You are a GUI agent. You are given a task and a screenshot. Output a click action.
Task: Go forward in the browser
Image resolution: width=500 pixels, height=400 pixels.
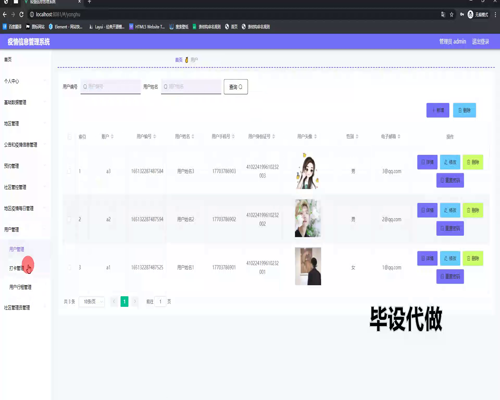pyautogui.click(x=13, y=14)
